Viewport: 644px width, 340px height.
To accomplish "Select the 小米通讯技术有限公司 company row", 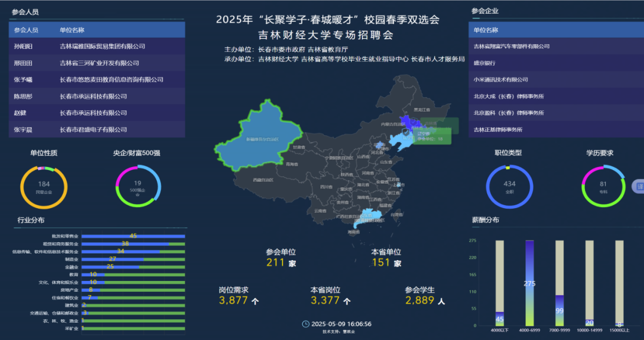I will point(556,79).
